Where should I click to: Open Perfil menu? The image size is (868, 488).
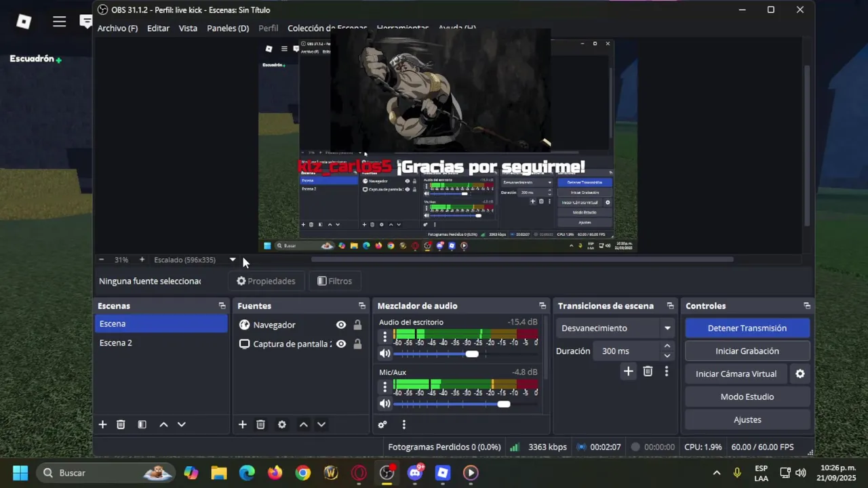pyautogui.click(x=268, y=28)
